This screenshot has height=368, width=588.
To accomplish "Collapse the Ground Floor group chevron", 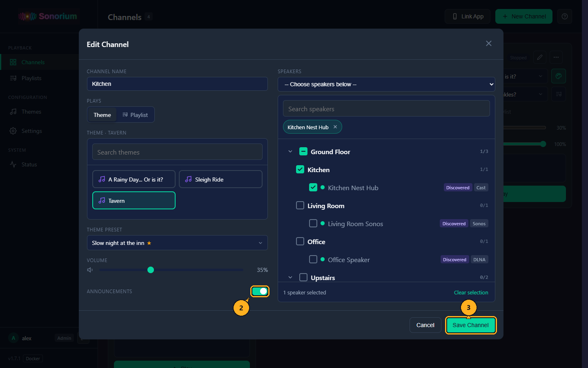I will pos(290,151).
